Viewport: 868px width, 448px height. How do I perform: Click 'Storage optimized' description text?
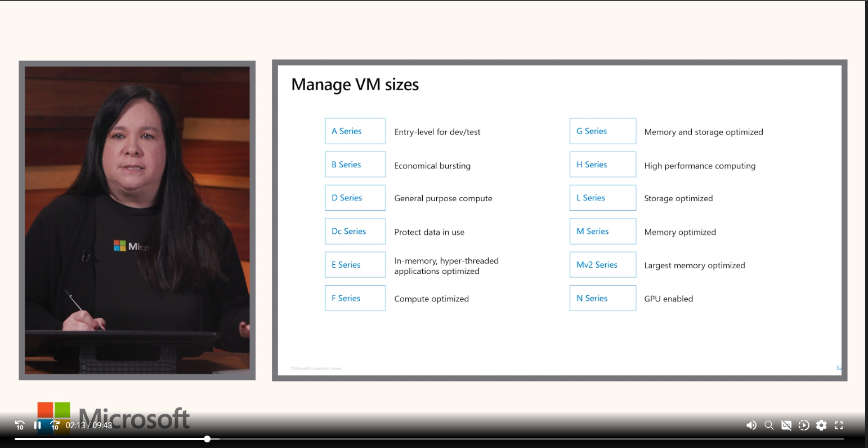click(x=678, y=198)
